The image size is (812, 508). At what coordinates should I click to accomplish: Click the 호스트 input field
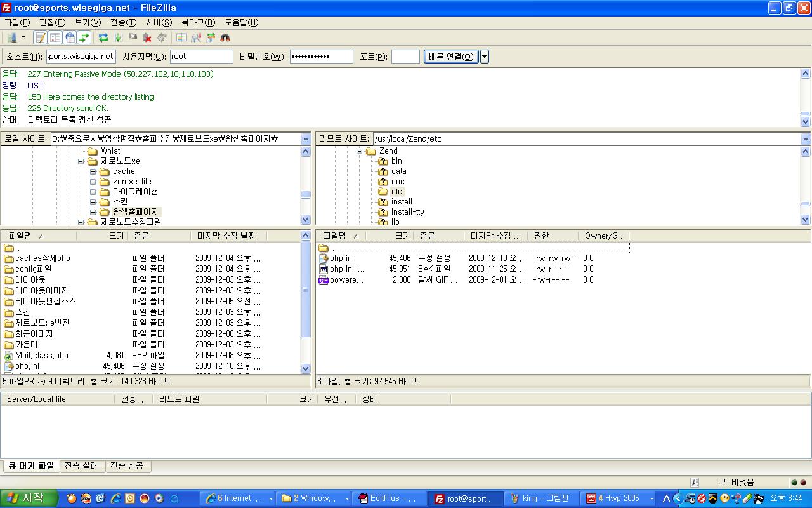[x=81, y=57]
